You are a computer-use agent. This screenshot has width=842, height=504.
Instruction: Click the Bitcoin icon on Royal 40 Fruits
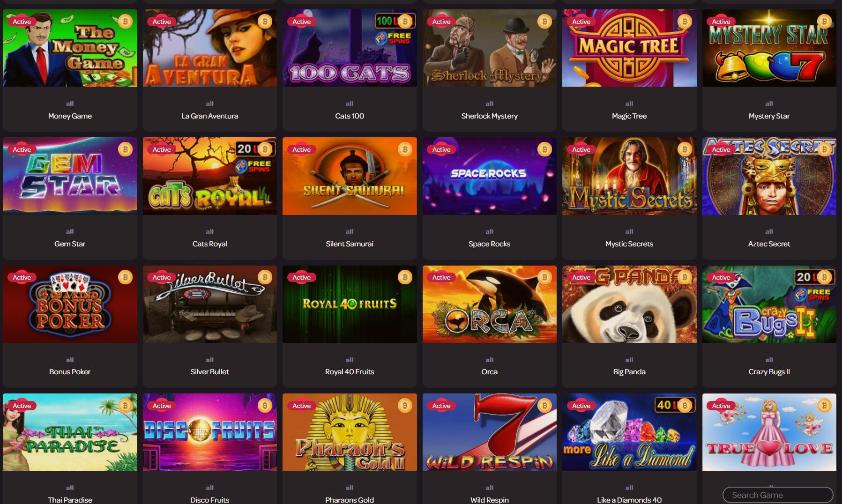tap(405, 277)
